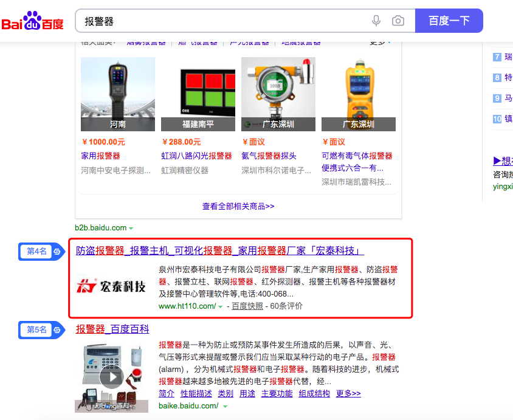513x420 pixels.
Task: Open the 用途 section link
Action: click(x=247, y=393)
